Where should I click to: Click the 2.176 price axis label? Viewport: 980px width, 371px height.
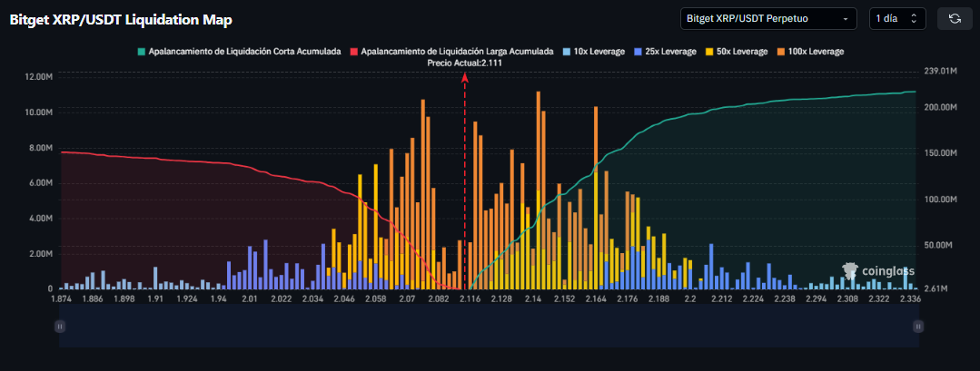pyautogui.click(x=627, y=299)
